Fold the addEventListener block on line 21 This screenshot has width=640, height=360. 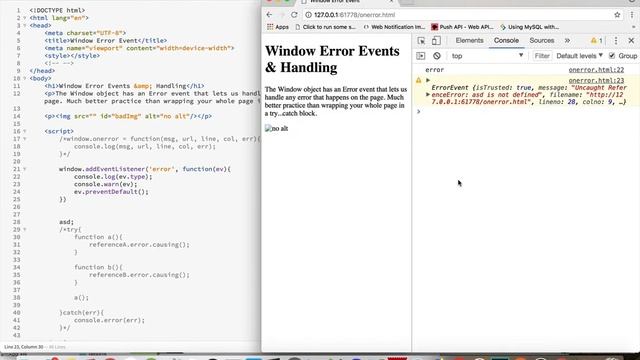pos(24,169)
